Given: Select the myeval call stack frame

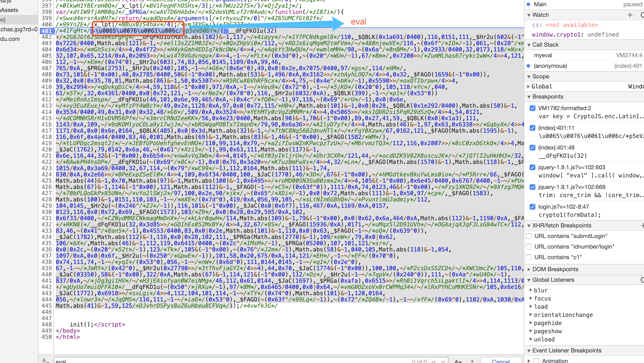Looking at the screenshot, I should tap(584, 55).
